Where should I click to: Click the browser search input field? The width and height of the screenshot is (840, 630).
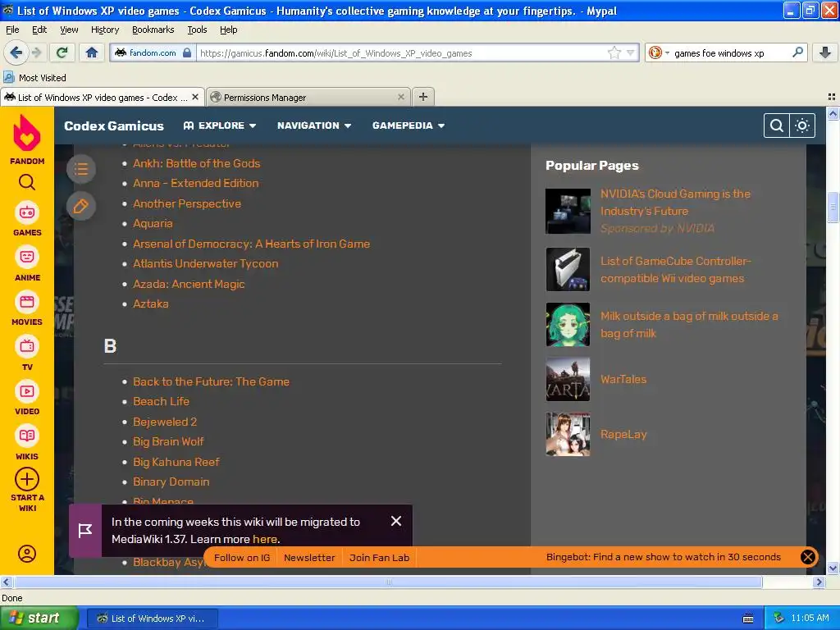point(731,52)
